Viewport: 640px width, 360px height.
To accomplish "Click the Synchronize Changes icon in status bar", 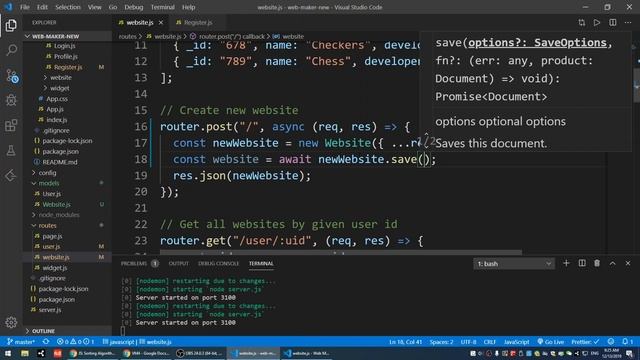I will 46,342.
